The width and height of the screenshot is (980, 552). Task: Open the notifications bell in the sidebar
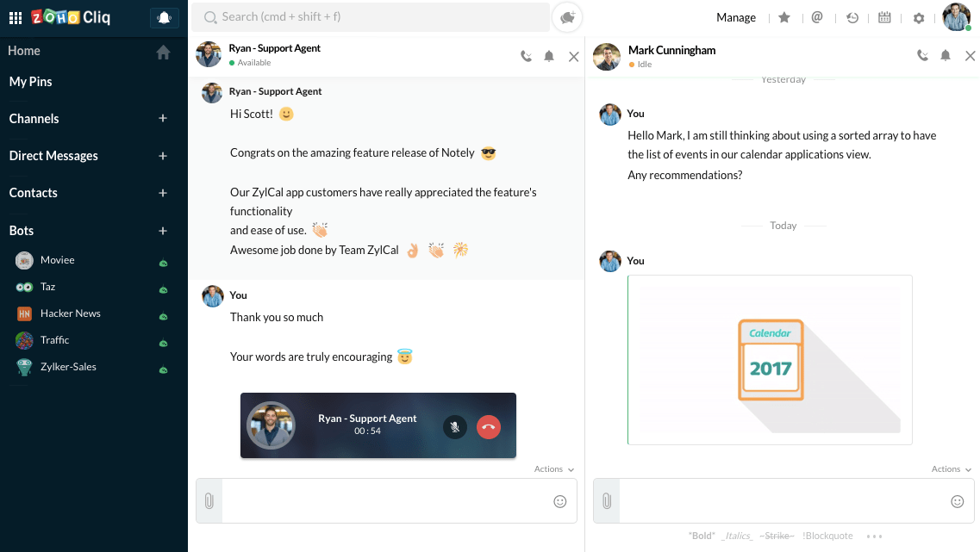click(164, 17)
